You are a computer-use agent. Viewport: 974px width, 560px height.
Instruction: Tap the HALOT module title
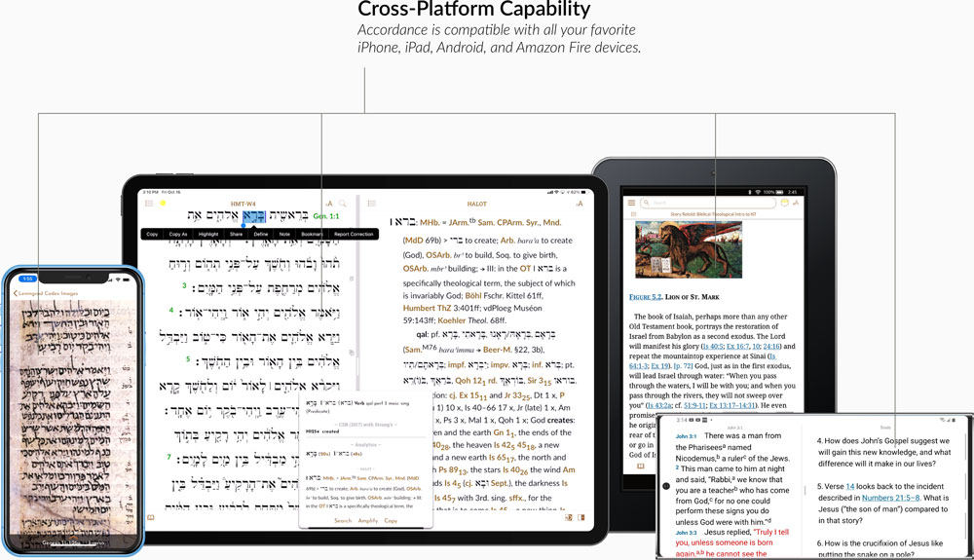[477, 204]
